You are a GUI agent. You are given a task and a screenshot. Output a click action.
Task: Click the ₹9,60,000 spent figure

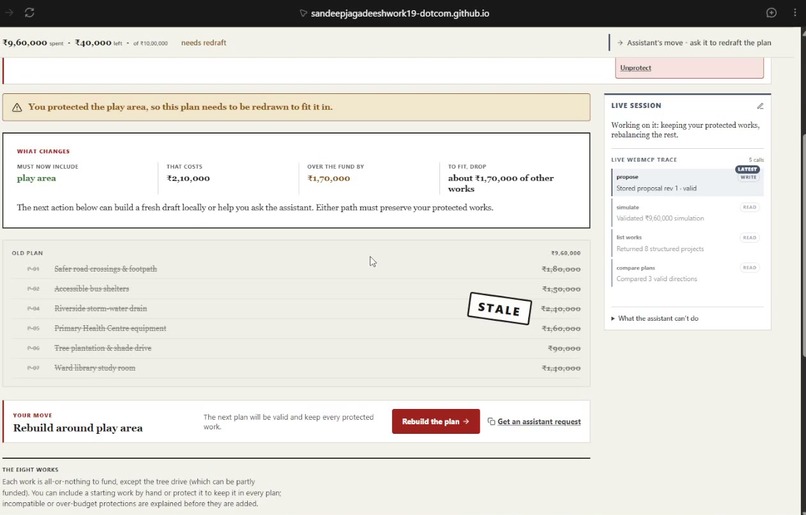point(25,43)
